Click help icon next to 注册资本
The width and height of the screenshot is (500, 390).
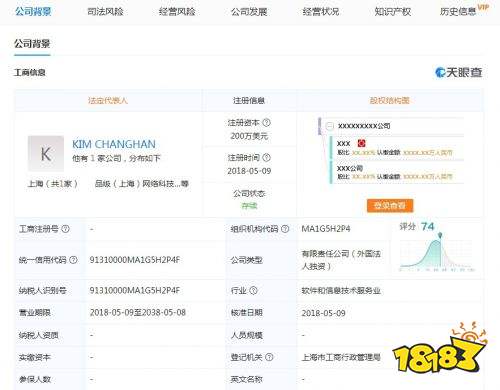point(266,123)
